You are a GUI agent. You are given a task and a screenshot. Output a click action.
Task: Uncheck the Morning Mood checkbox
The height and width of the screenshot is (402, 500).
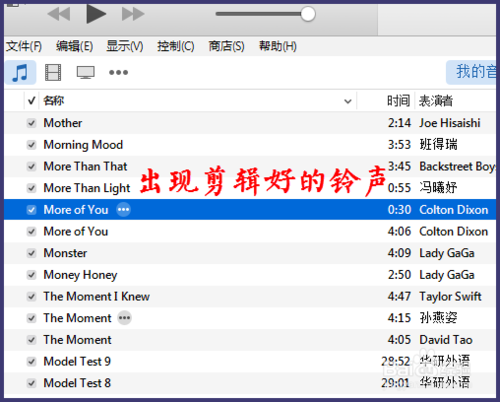tap(31, 145)
